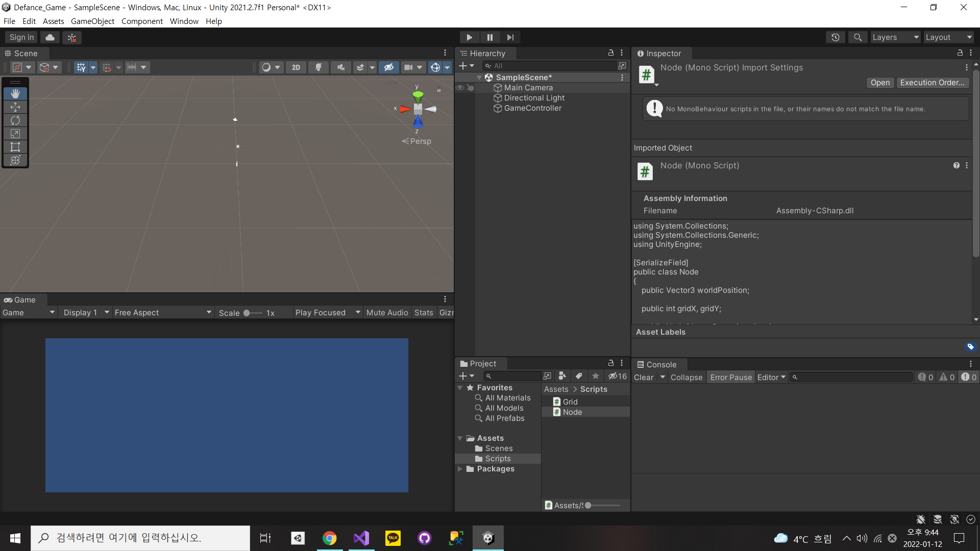Select the Rotate tool
980x551 pixels.
tap(15, 120)
